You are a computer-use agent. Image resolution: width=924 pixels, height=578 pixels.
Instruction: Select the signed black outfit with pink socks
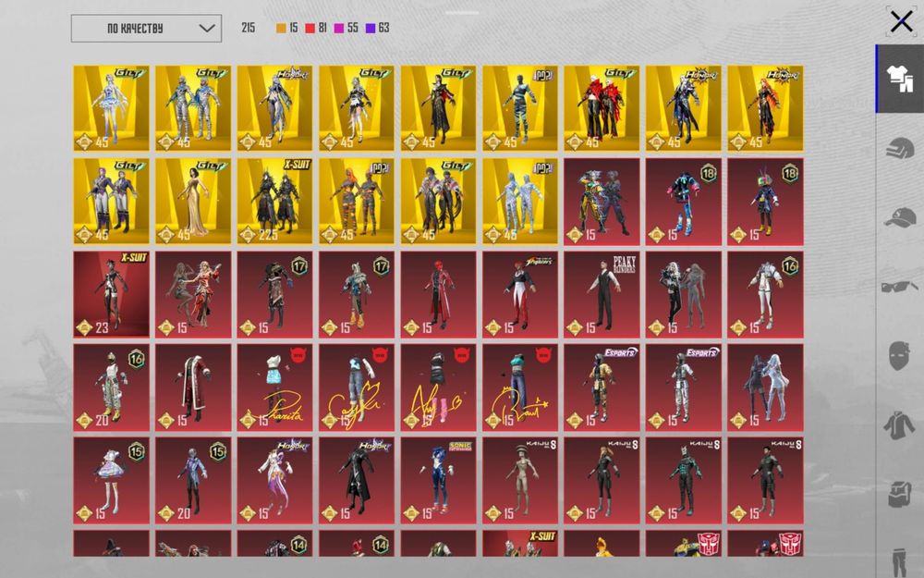(438, 387)
